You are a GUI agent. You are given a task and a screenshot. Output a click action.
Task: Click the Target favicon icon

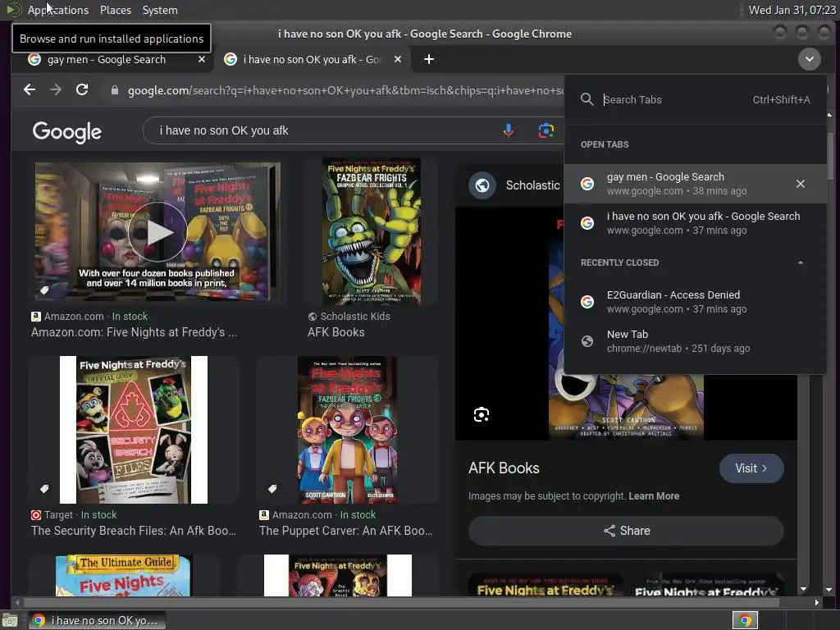[36, 515]
